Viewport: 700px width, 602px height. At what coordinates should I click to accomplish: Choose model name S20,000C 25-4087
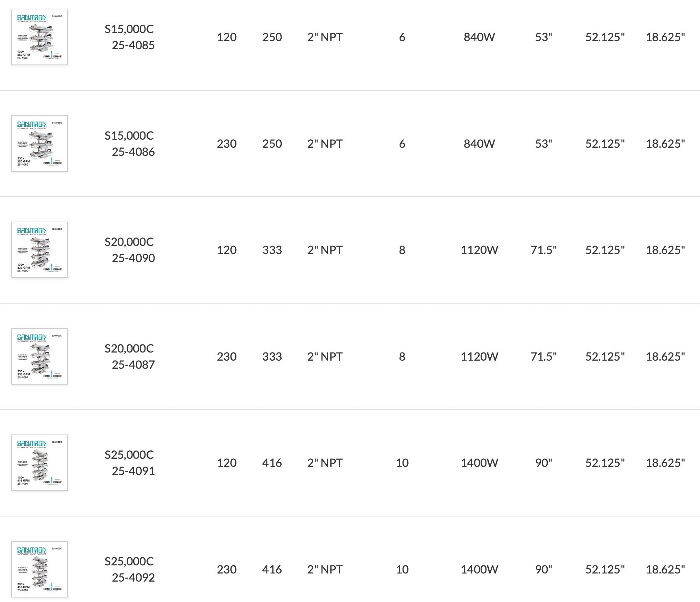tap(129, 356)
